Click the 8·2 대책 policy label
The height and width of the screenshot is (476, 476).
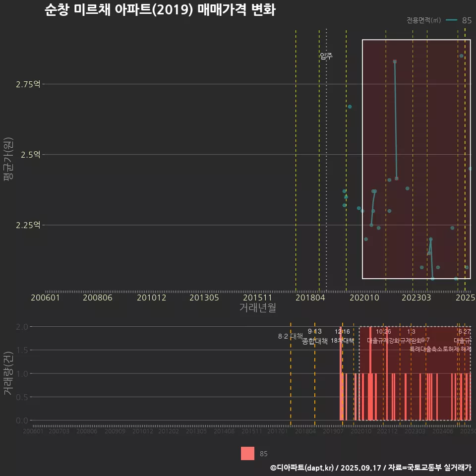[291, 336]
